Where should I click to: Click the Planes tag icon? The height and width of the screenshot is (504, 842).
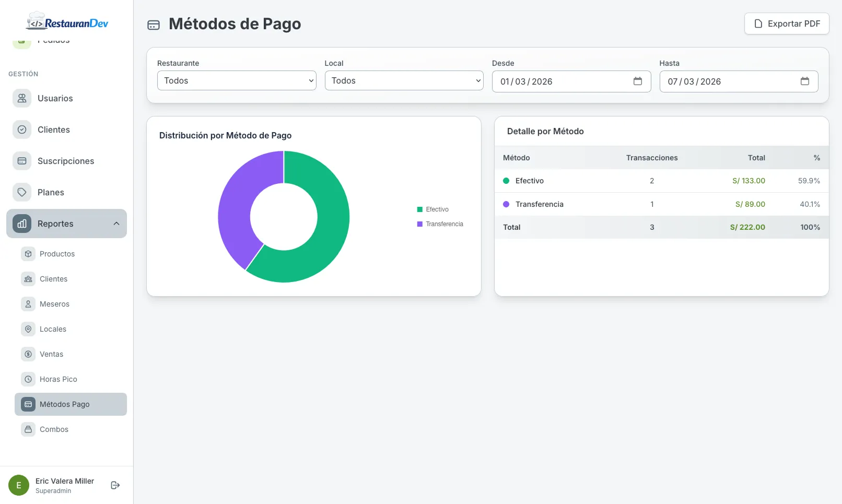22,192
